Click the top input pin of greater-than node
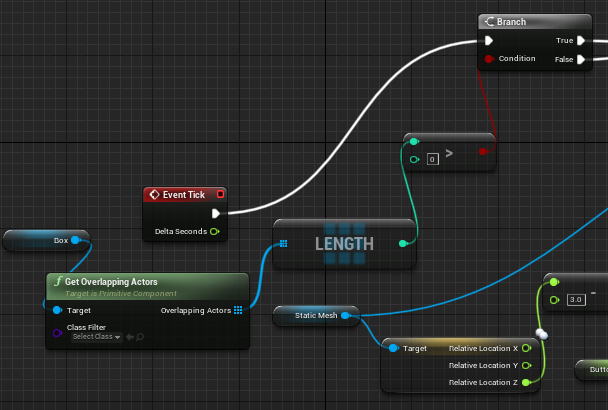 point(414,142)
